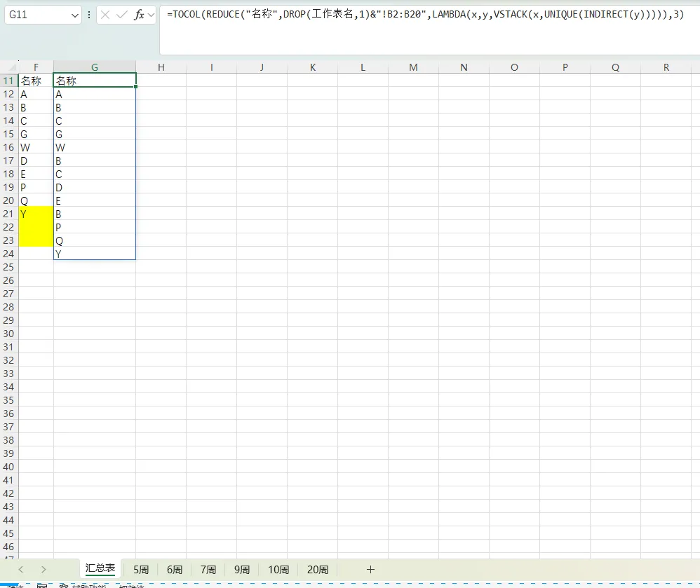Switch to the 10周 sheet tab
The height and width of the screenshot is (588, 700).
tap(278, 570)
